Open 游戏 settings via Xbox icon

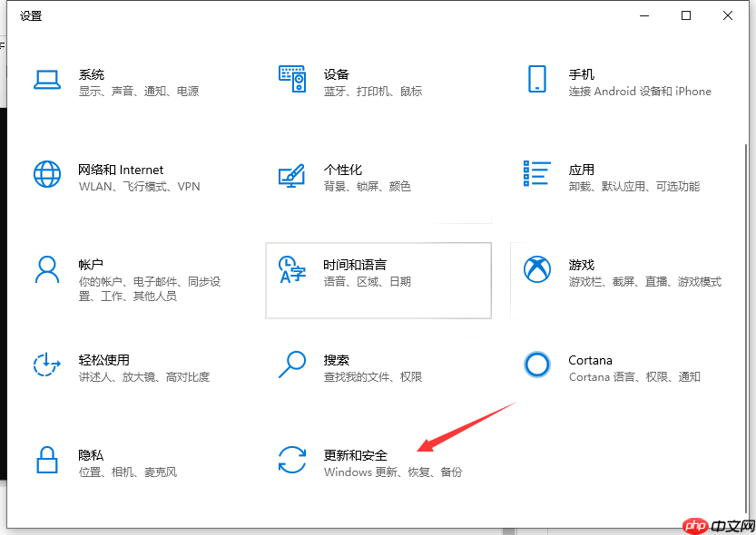[x=537, y=268]
